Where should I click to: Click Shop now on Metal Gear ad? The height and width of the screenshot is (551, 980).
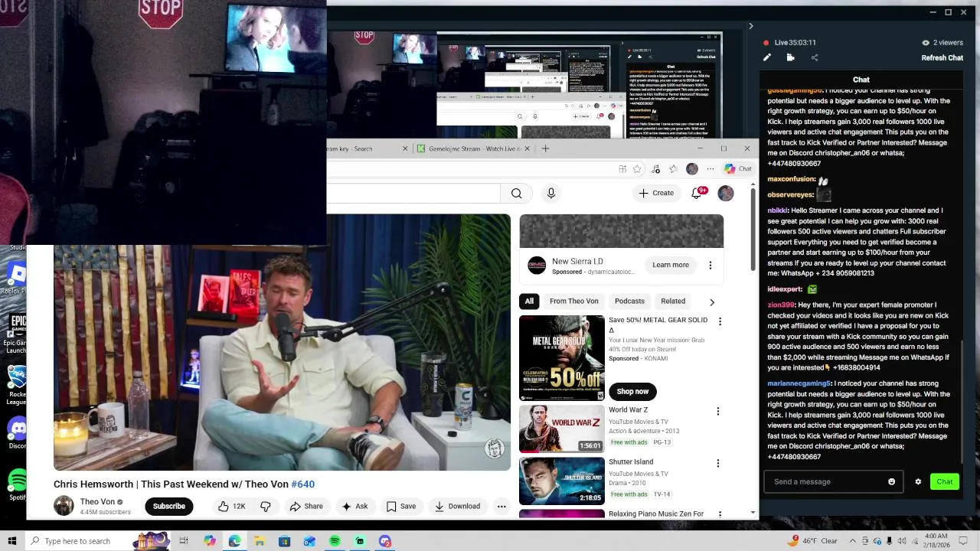coord(632,391)
